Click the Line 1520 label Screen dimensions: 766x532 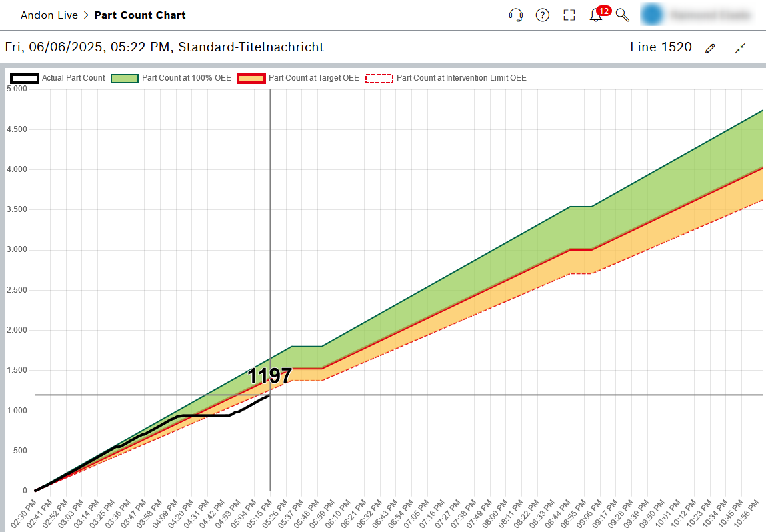[661, 47]
